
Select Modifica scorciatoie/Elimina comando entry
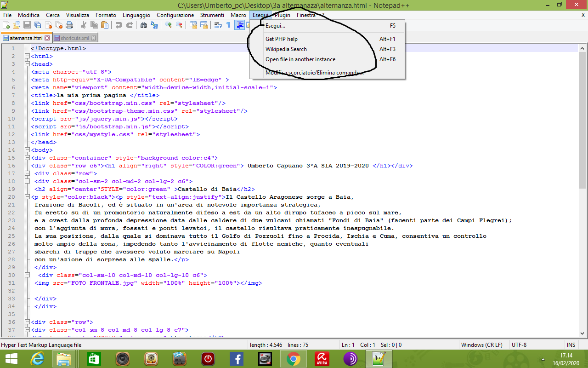click(327, 73)
